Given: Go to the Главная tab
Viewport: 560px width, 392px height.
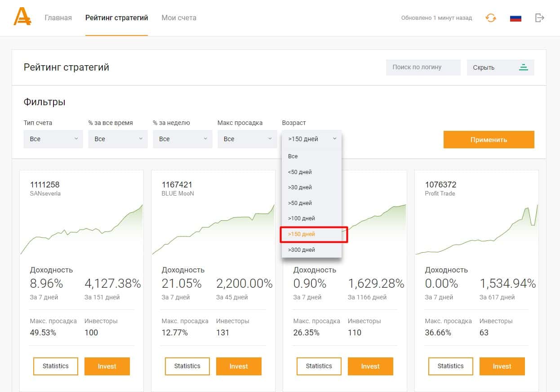Looking at the screenshot, I should coord(58,18).
